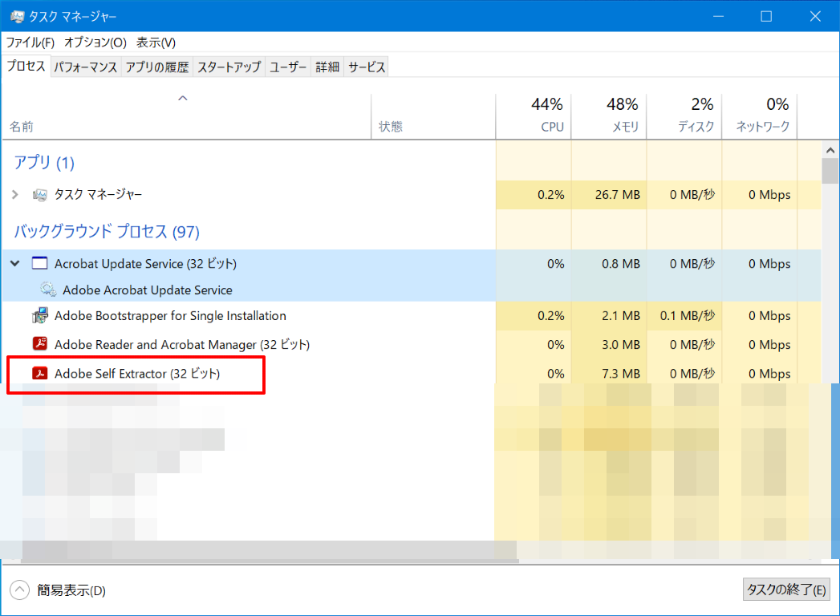Screen dimensions: 840x616
Task: Open the 表示(V) menu
Action: click(156, 43)
